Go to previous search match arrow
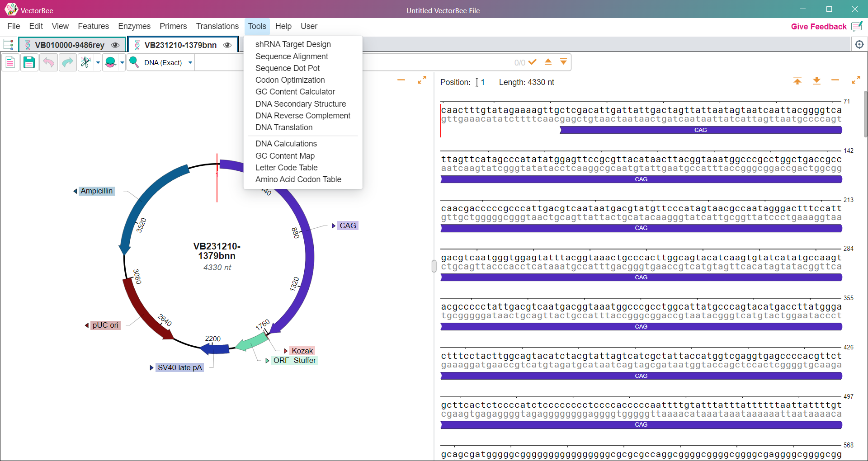Image resolution: width=868 pixels, height=461 pixels. (x=548, y=62)
